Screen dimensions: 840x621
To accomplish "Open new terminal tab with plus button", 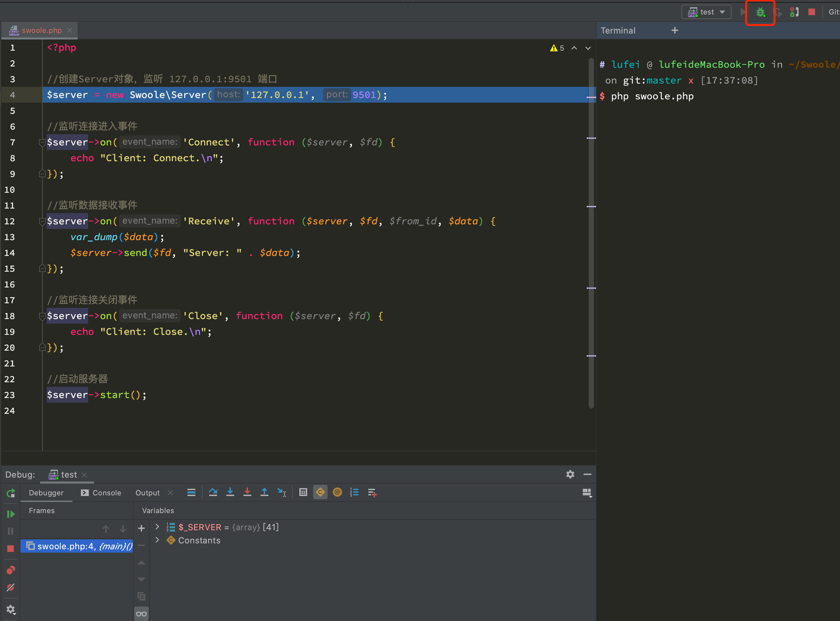I will click(675, 31).
